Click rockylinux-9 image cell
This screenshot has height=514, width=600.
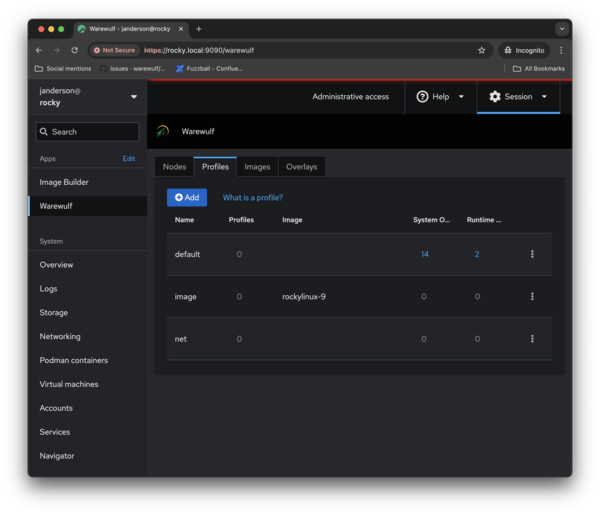(304, 297)
